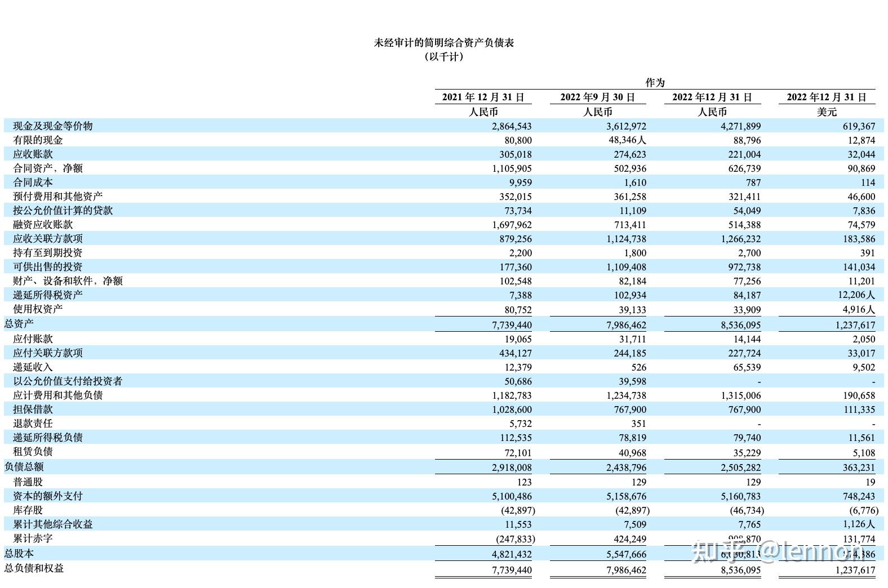This screenshot has height=588, width=888.
Task: Click value 1,109,408
Action: [626, 267]
